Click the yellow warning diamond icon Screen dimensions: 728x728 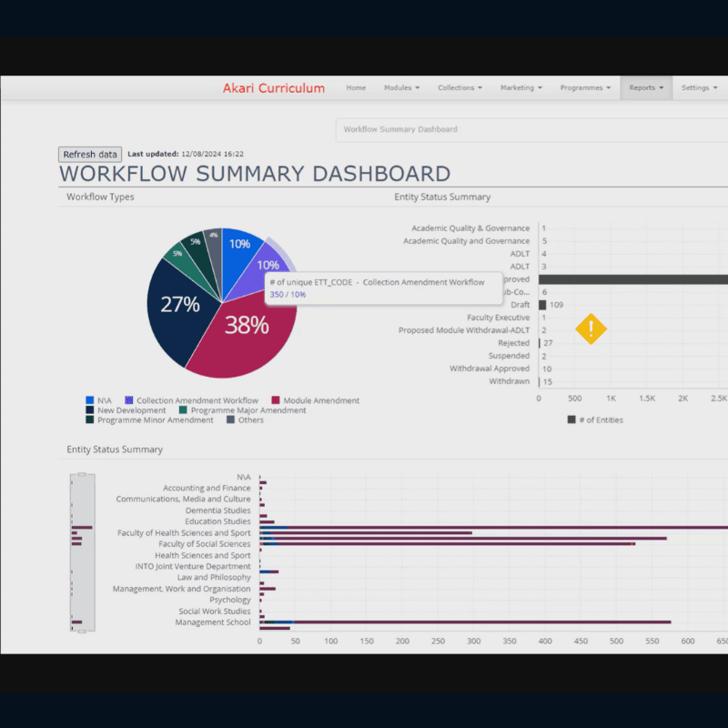pos(591,329)
